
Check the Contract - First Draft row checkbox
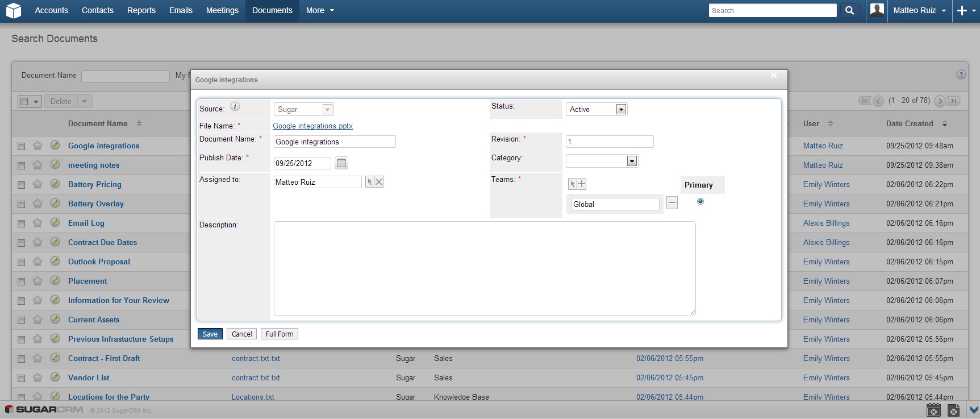click(x=21, y=359)
